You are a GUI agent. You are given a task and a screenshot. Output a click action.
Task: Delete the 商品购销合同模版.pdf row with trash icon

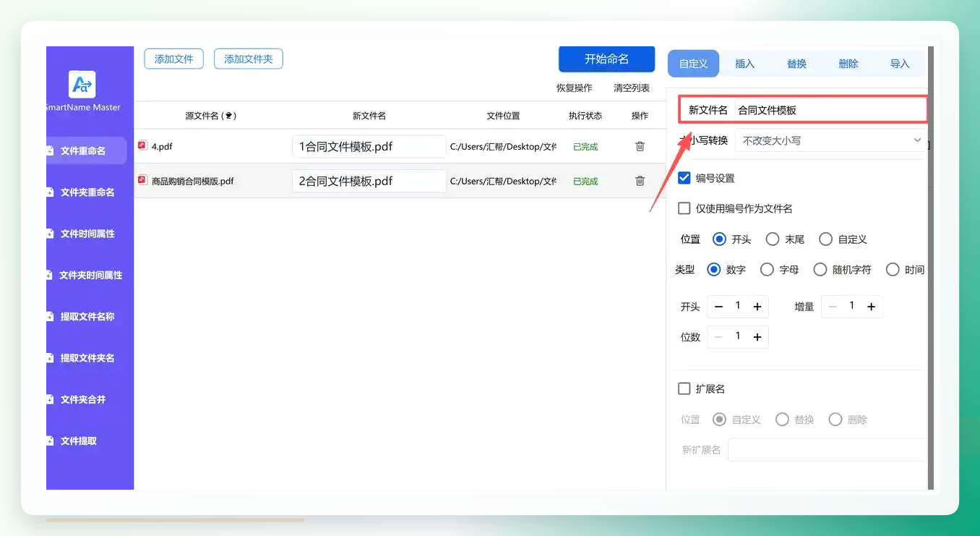pos(640,181)
